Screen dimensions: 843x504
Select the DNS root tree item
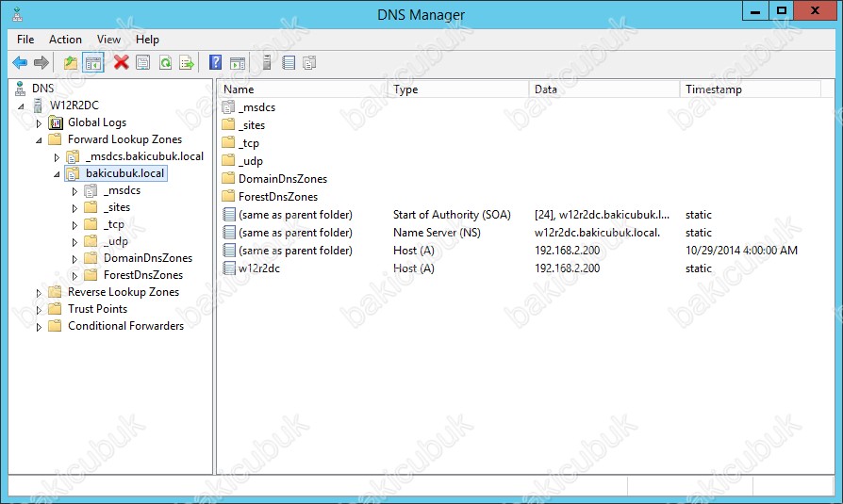[42, 89]
